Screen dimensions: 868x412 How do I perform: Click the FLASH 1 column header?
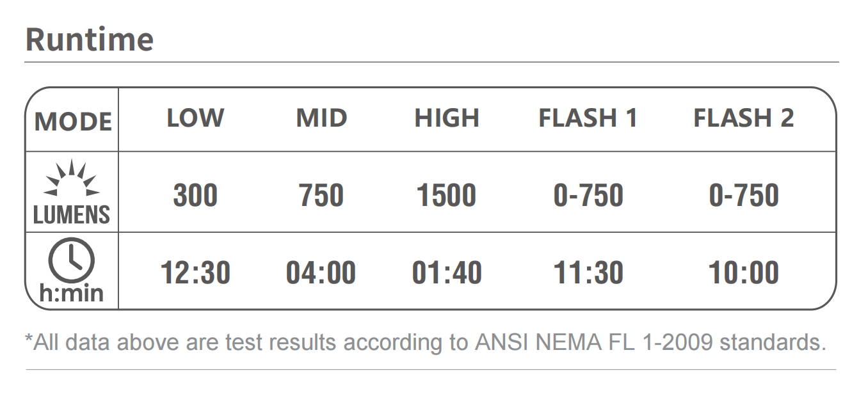pyautogui.click(x=588, y=118)
